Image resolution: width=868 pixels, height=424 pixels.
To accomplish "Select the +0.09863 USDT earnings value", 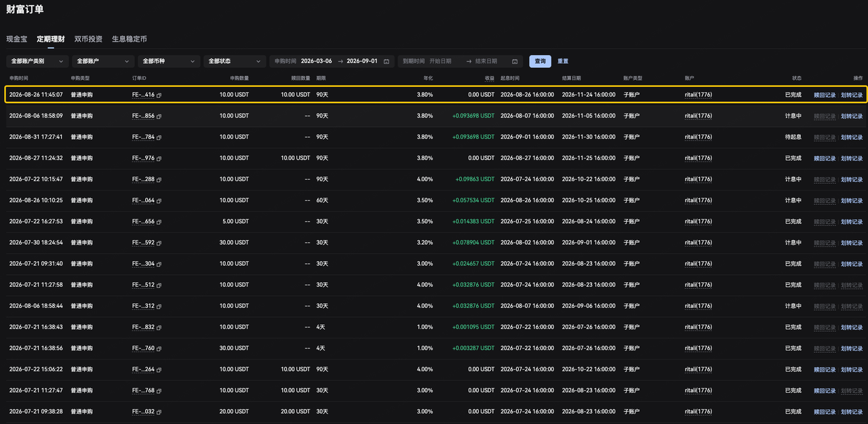I will (475, 180).
